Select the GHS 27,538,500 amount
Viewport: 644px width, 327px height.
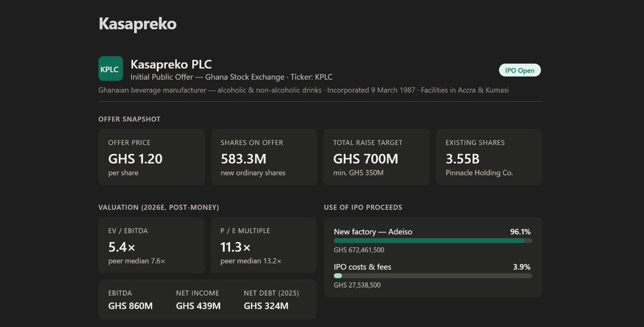(x=357, y=285)
